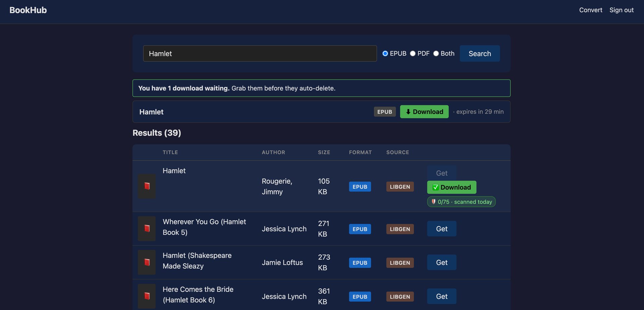Click the title Here Comes the Bride (Hamlet Book 6)

pos(198,295)
